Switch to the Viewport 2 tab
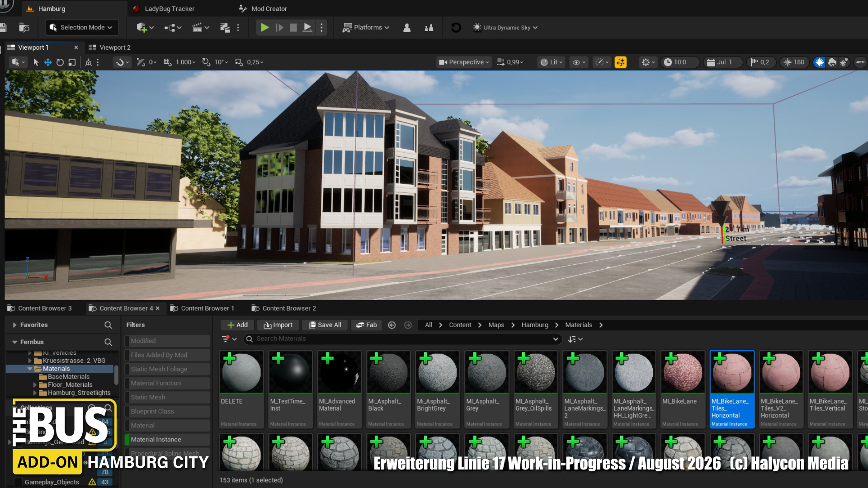The image size is (868, 488). tap(110, 47)
